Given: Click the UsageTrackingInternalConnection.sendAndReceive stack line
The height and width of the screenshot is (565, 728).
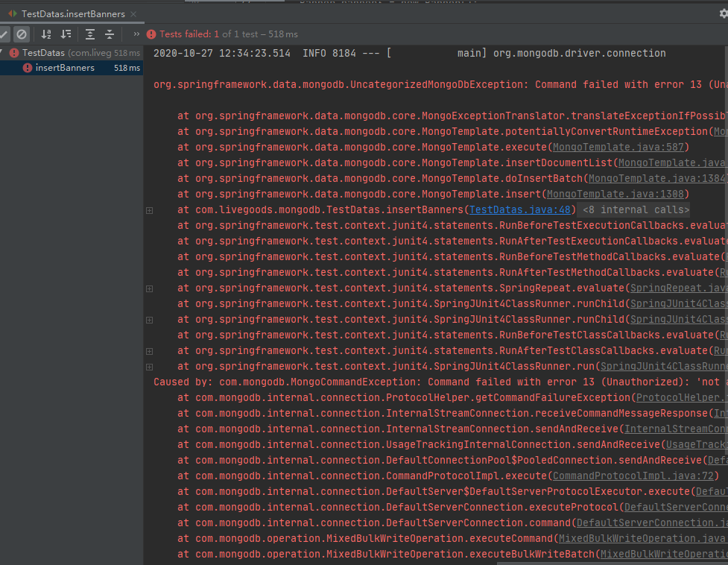Looking at the screenshot, I should [x=453, y=445].
